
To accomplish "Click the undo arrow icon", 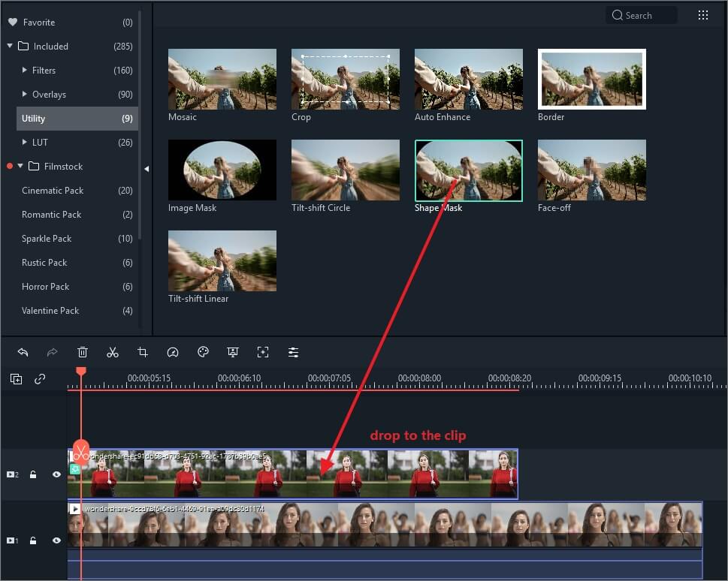I will [x=23, y=352].
